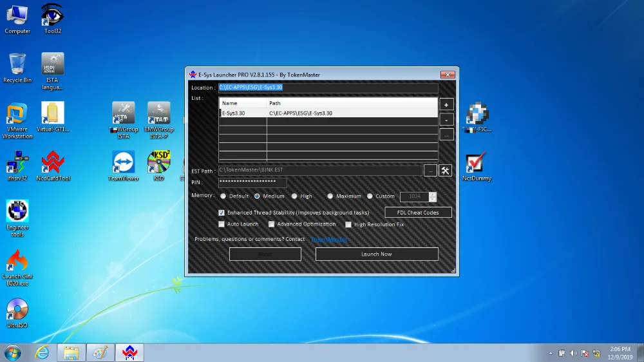The image size is (644, 362).
Task: Open the FDL Cheat Codes button
Action: (418, 213)
